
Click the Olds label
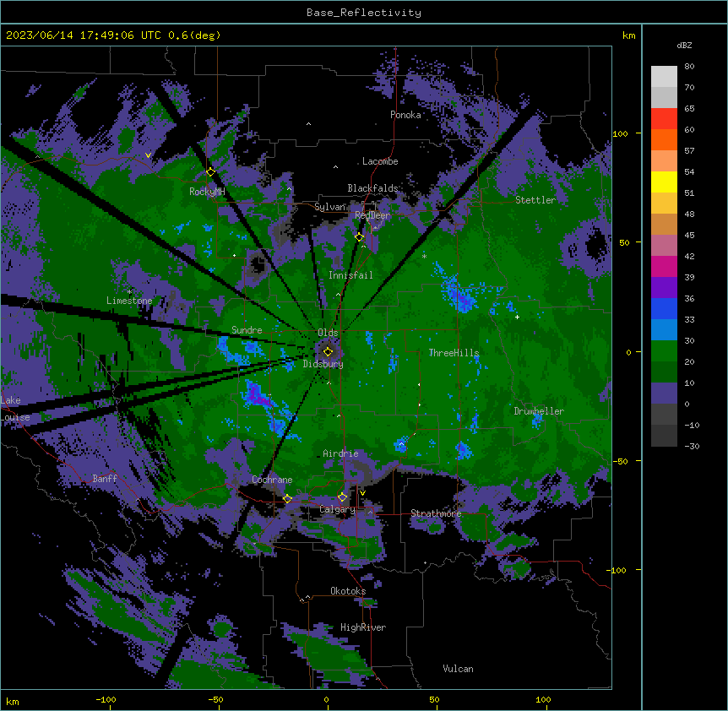tap(328, 333)
